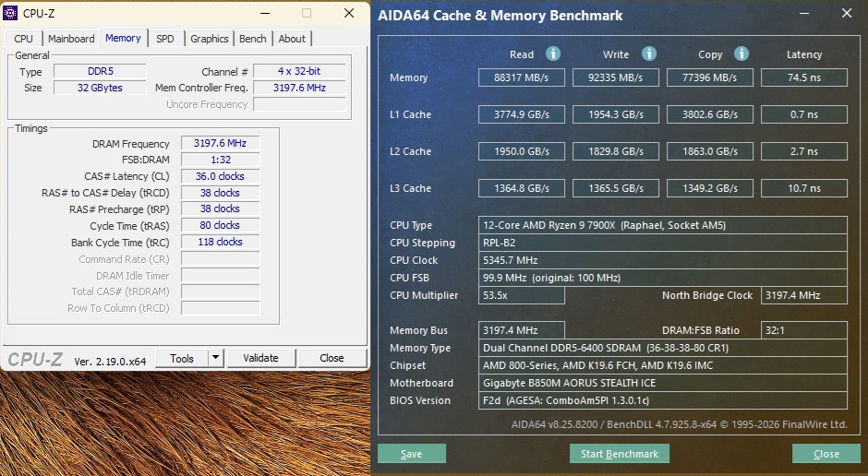This screenshot has width=868, height=476.
Task: Click the L2 Cache latency 2.7 ns
Action: pos(803,151)
